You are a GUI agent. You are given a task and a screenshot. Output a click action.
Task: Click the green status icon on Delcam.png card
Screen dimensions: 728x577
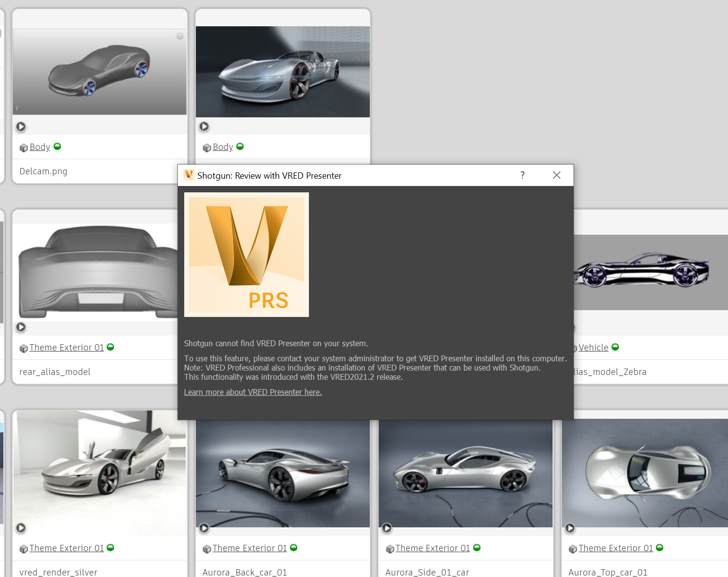click(x=57, y=146)
